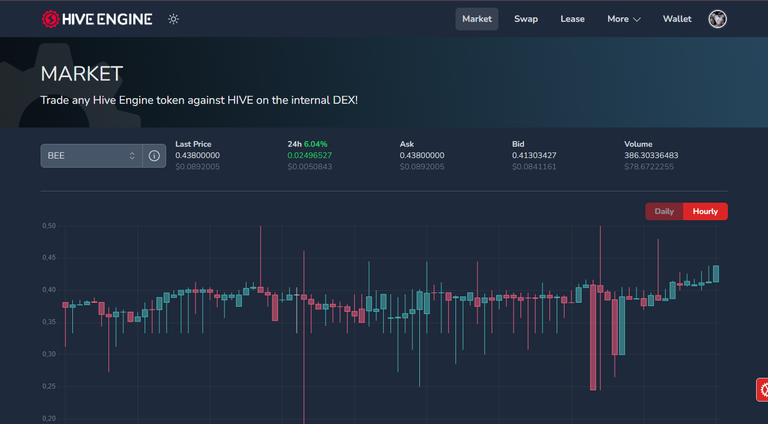The width and height of the screenshot is (768, 424).
Task: Click the MARKET page heading
Action: (x=82, y=74)
